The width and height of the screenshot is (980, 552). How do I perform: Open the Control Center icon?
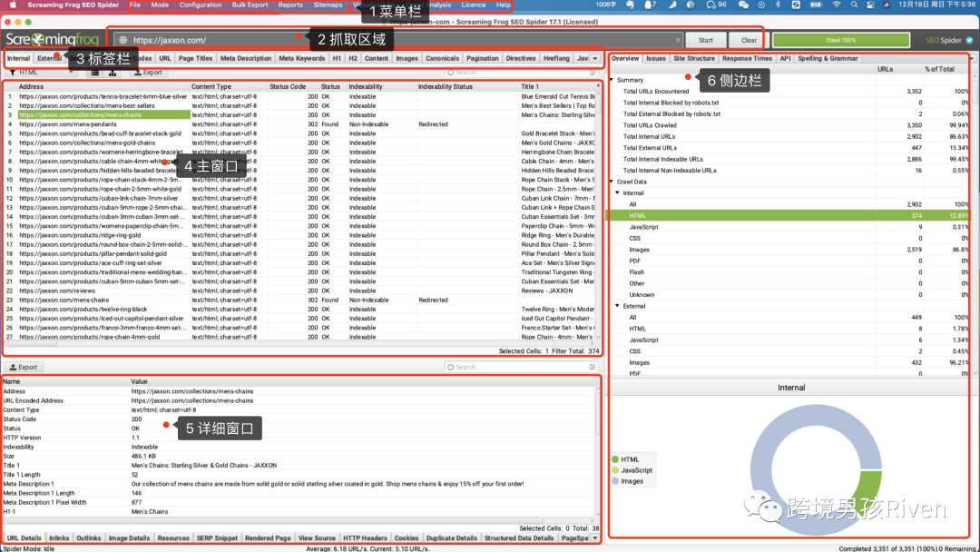[870, 5]
